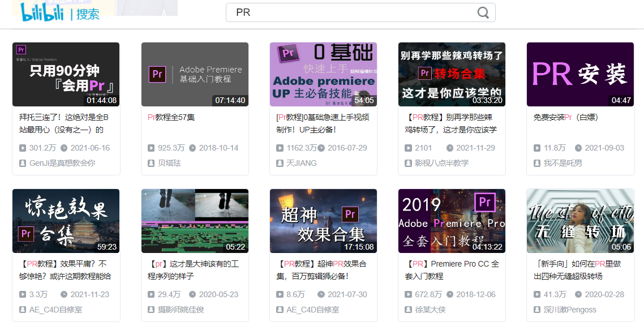Click play count icon beside 672.8万
Screen dimensions: 644x326
[x=408, y=294]
